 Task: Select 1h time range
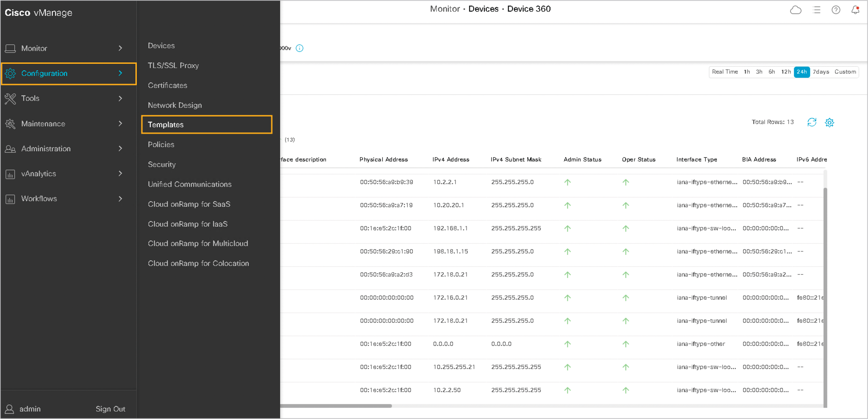pyautogui.click(x=747, y=72)
